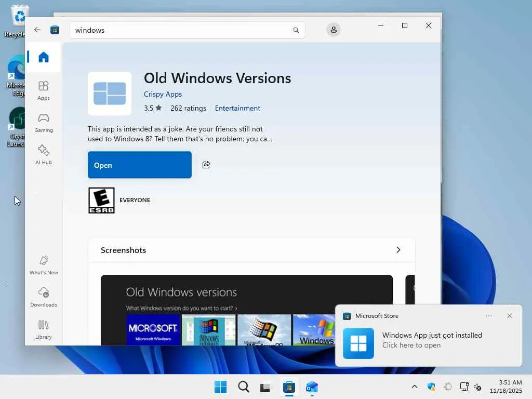Click the network tray icon

point(464,387)
